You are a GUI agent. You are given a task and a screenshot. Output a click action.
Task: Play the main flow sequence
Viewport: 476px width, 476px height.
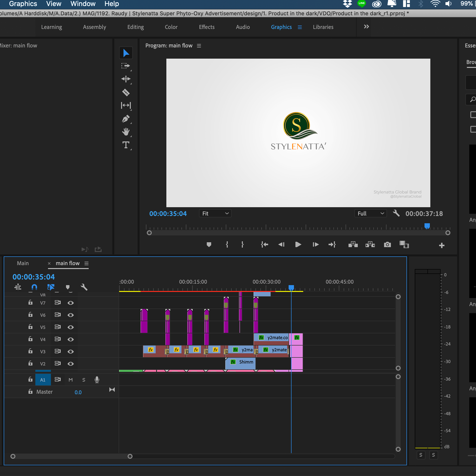[x=298, y=245]
